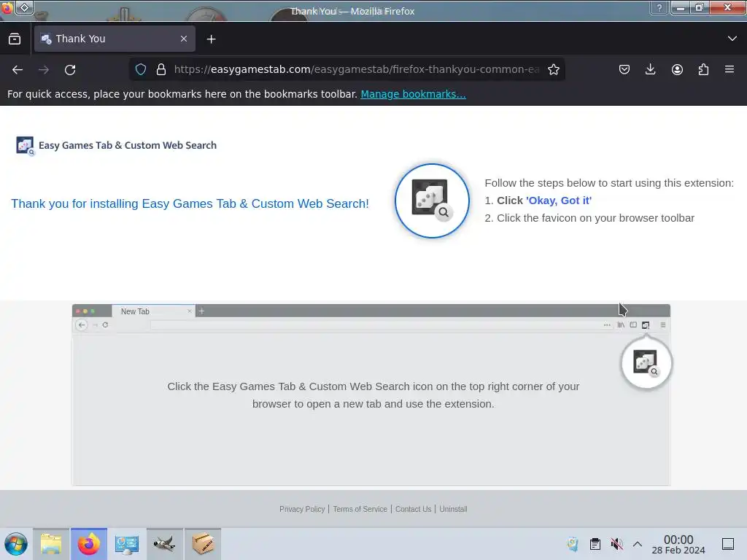Launch the GIMP taskbar icon
Viewport: 747px width, 560px height.
pyautogui.click(x=164, y=544)
